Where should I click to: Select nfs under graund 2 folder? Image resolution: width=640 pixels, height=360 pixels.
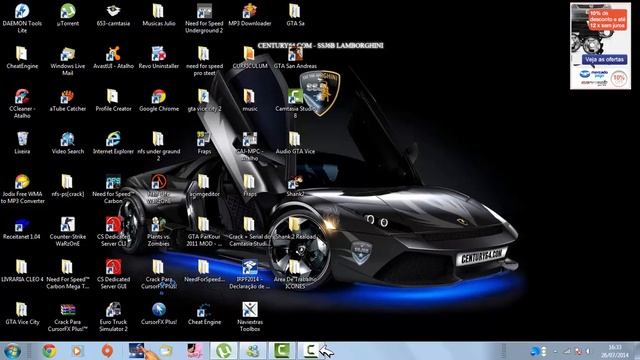point(159,146)
